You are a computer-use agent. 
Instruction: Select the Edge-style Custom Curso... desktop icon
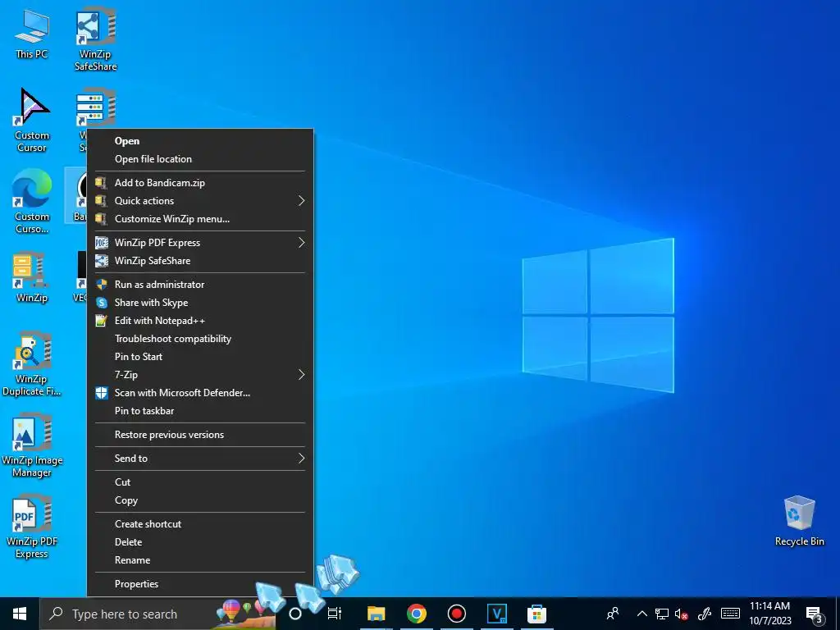point(32,202)
